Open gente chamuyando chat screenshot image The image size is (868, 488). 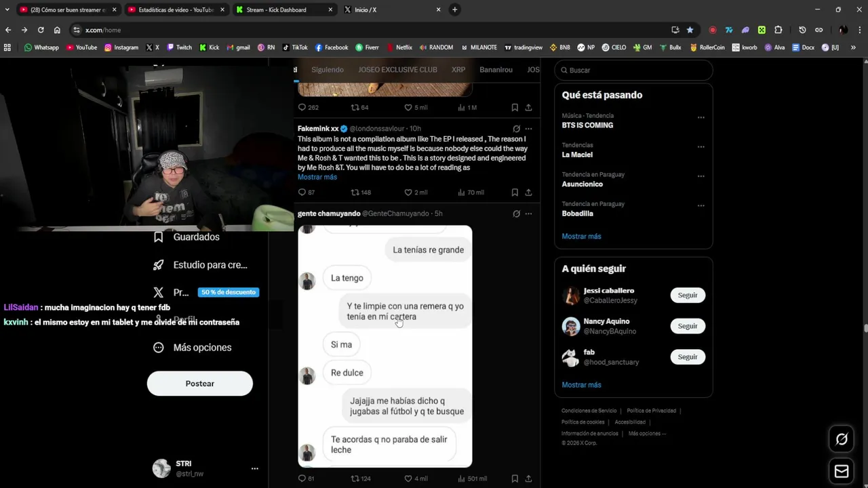click(385, 346)
